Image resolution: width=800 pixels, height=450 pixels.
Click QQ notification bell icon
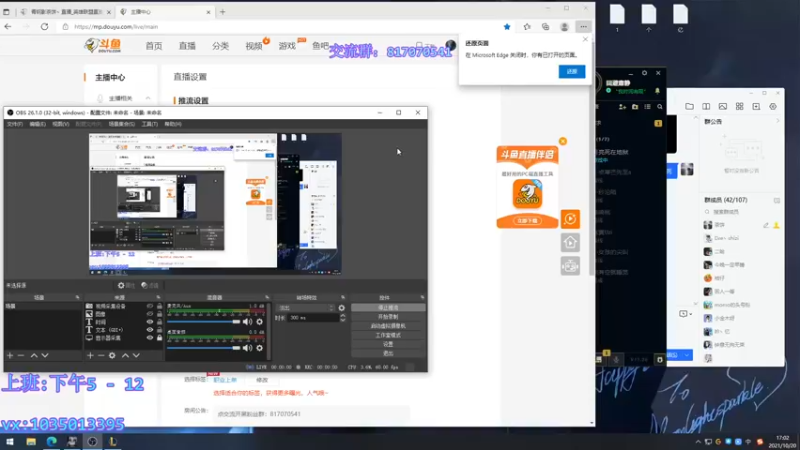coord(657,91)
